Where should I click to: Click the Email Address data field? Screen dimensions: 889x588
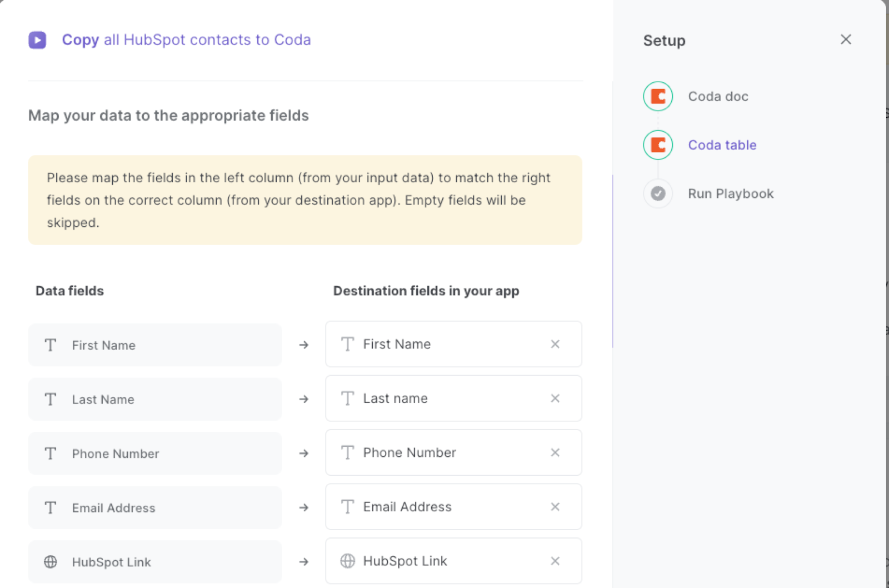click(155, 507)
